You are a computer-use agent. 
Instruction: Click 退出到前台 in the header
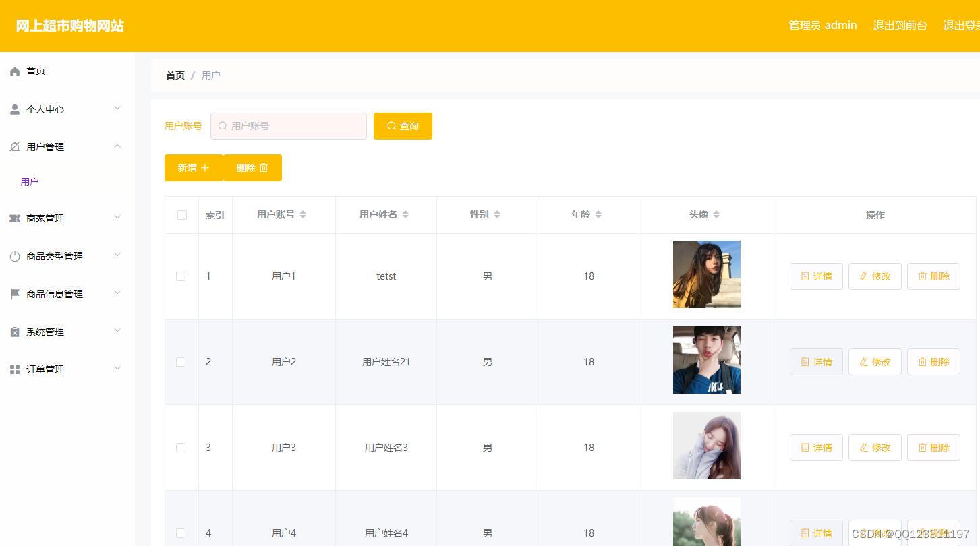(900, 26)
